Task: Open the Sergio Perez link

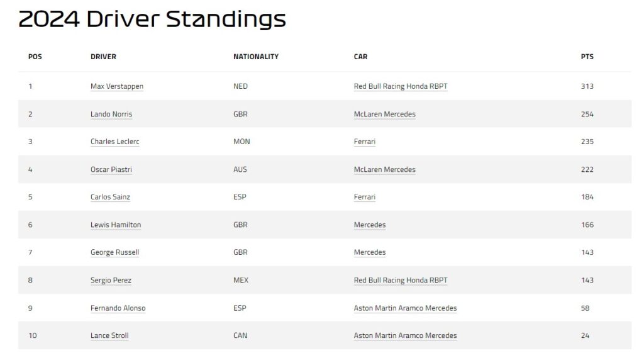Action: pos(111,280)
